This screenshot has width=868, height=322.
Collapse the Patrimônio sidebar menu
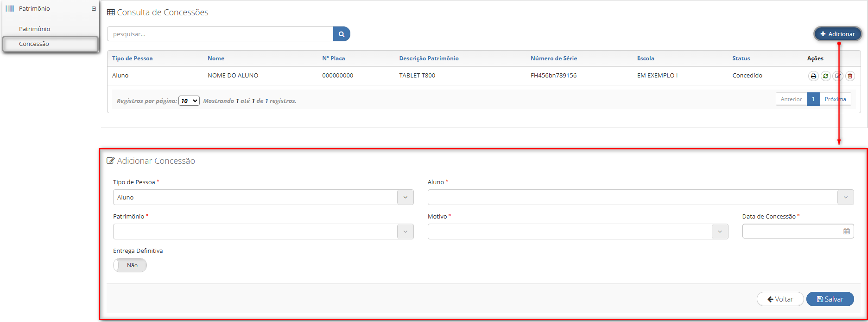(x=94, y=9)
